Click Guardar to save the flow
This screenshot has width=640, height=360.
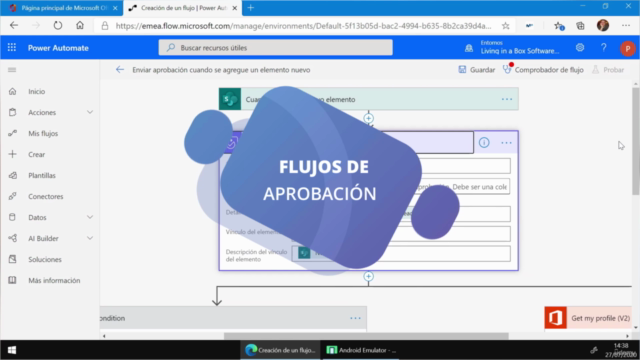click(476, 70)
